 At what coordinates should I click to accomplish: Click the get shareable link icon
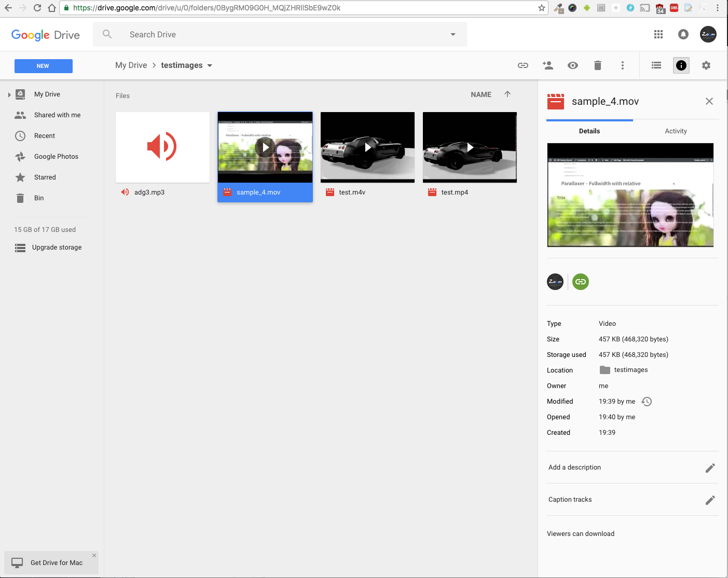pos(523,65)
